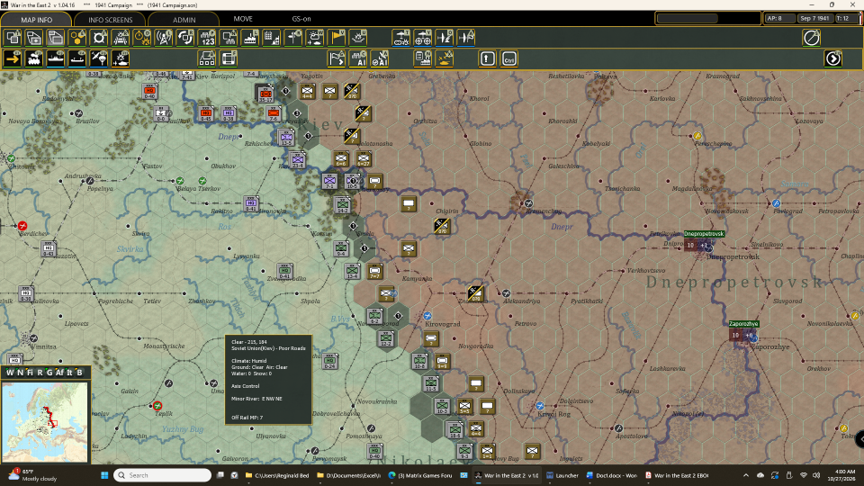Switch to the ADMIN tab
This screenshot has height=486, width=864.
[184, 19]
